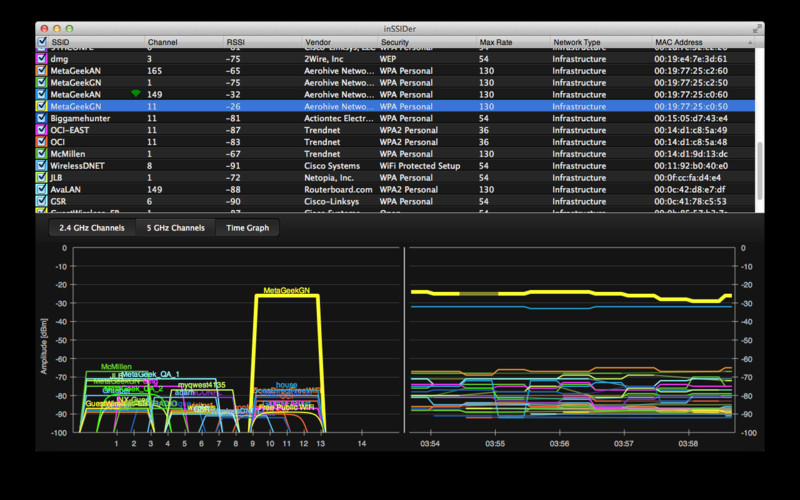Switch to the 2.4 GHz Channels tab
The width and height of the screenshot is (800, 500).
point(92,228)
